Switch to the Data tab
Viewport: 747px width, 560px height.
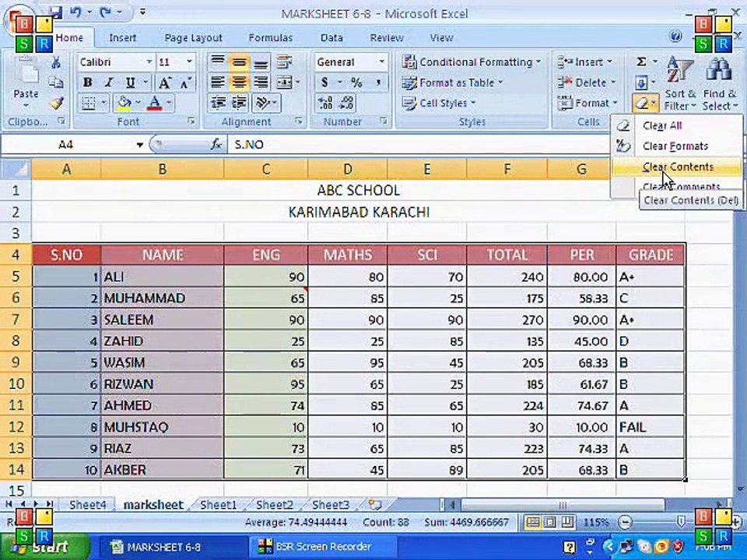tap(331, 37)
